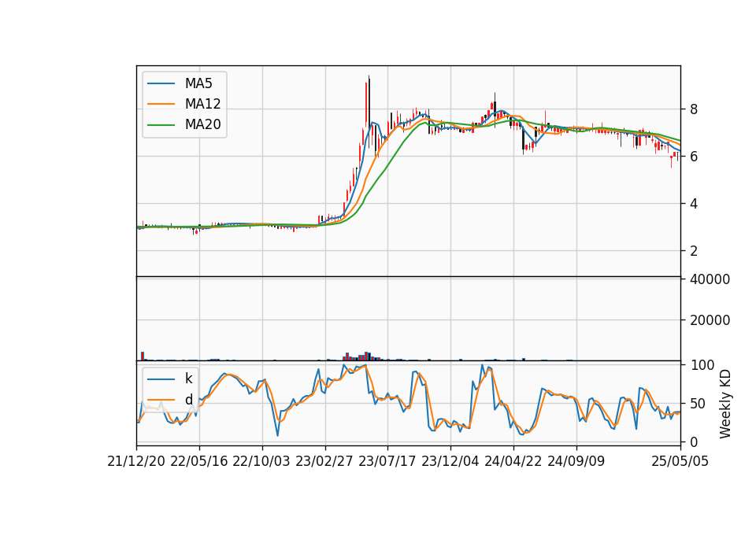Viewport: 756px width, 543px height.
Task: Click the price axis value 4
Action: (694, 204)
